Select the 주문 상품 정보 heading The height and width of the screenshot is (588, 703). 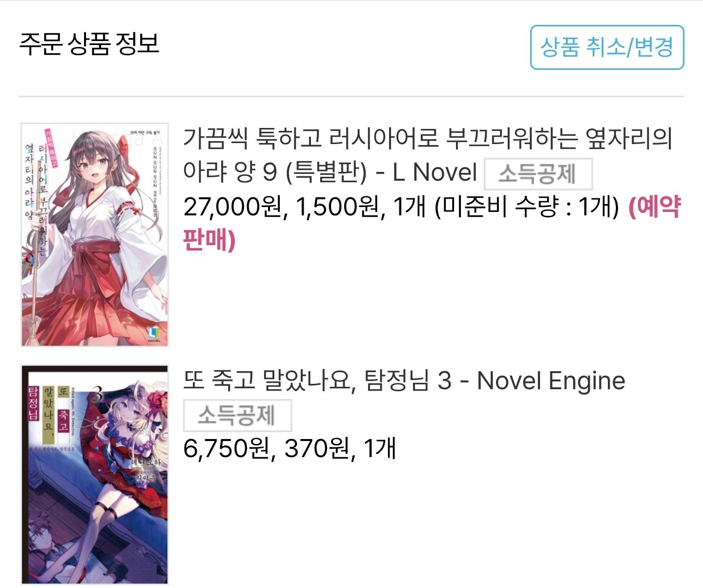89,44
